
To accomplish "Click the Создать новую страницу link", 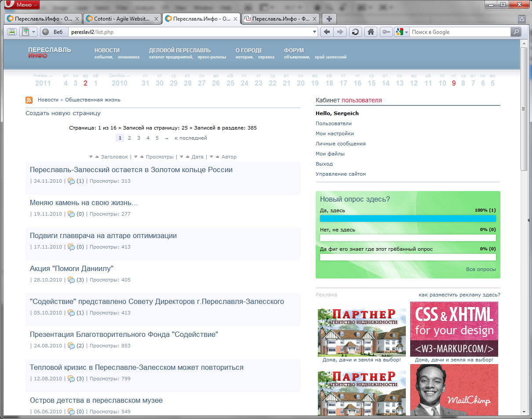I will coord(63,113).
